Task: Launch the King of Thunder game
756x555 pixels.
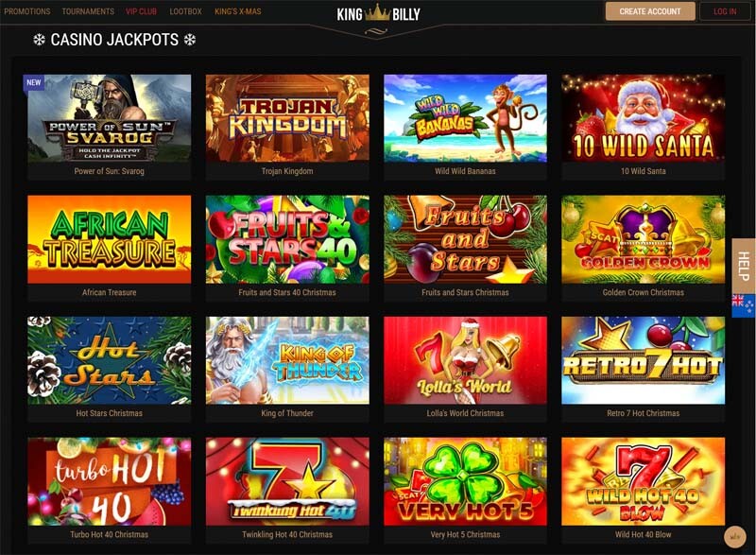Action: click(x=287, y=360)
